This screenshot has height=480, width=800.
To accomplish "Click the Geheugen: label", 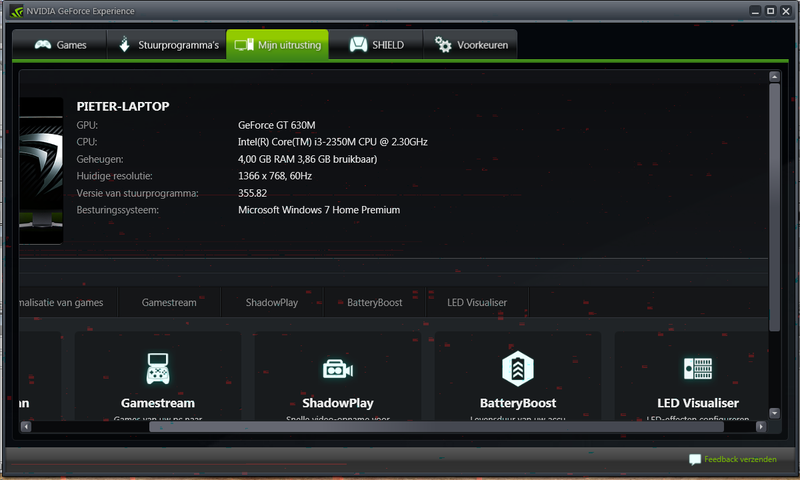I will [100, 159].
